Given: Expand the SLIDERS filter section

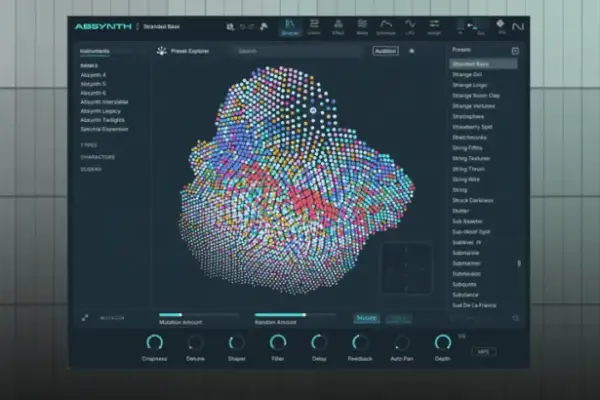Looking at the screenshot, I should click(91, 169).
